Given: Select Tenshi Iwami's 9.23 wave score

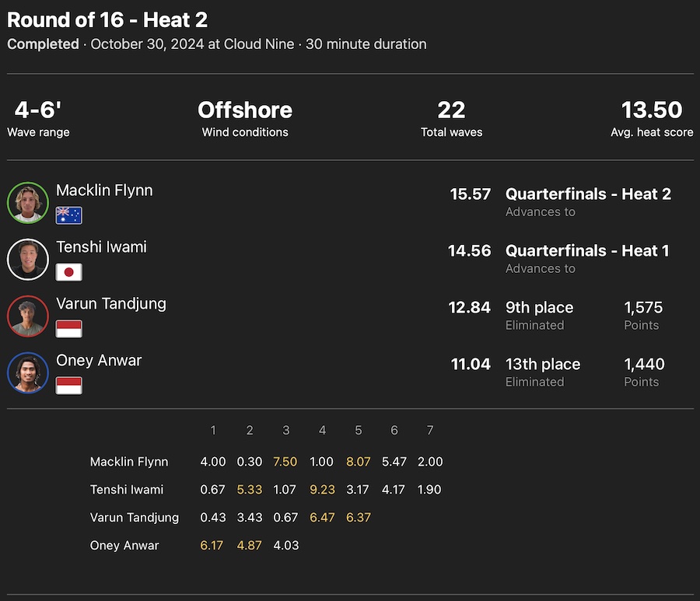Looking at the screenshot, I should [x=322, y=490].
